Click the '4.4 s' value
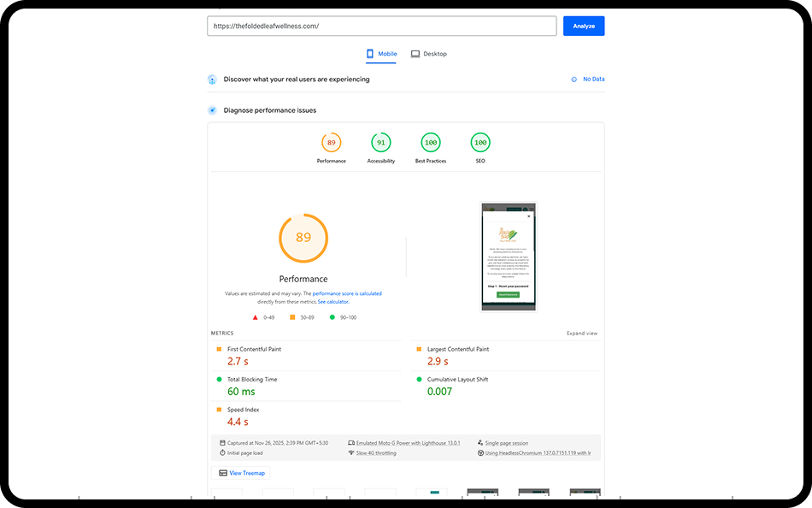 tap(238, 422)
